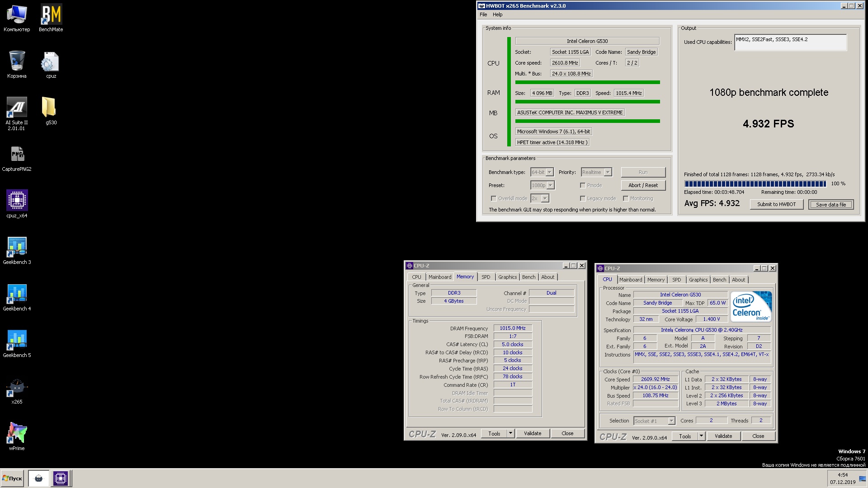
Task: Open the g530 folder icon
Action: (51, 111)
